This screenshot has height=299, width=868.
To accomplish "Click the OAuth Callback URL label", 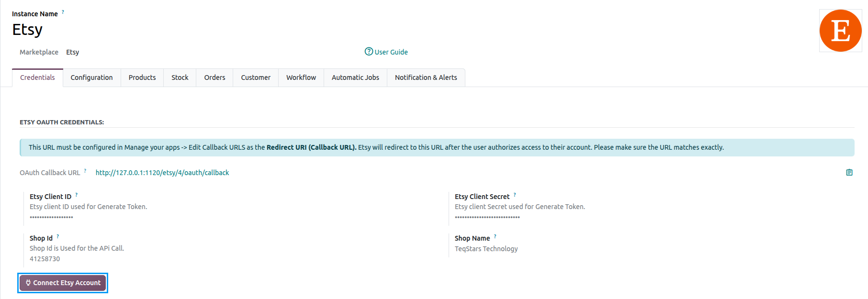I will click(x=50, y=173).
